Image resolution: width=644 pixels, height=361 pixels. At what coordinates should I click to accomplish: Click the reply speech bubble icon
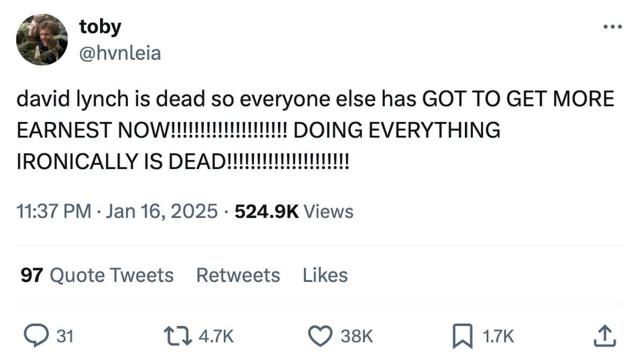coord(36,336)
